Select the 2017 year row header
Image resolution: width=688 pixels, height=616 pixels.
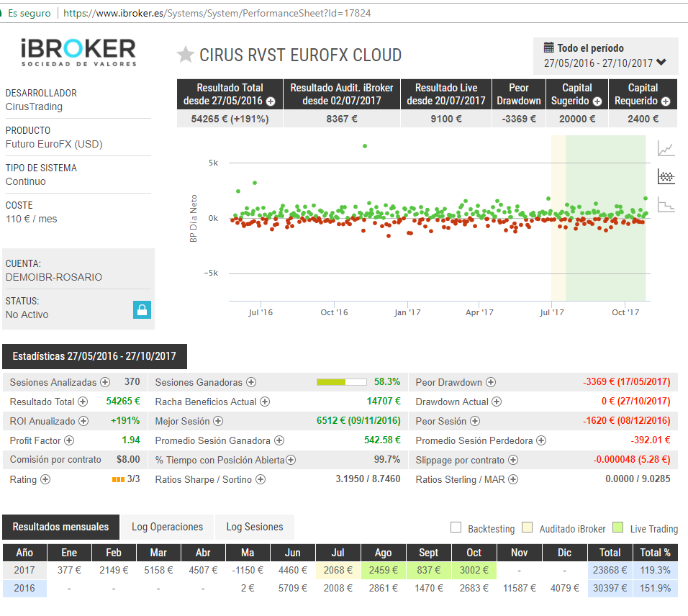tap(24, 571)
